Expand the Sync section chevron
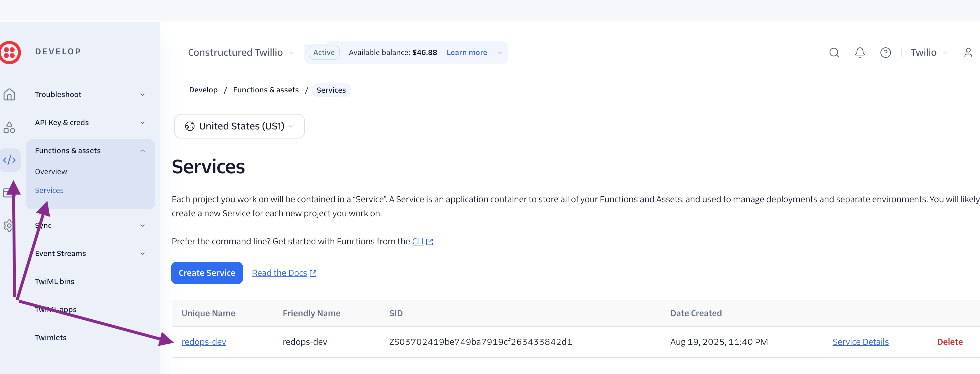The height and width of the screenshot is (374, 980). (143, 225)
